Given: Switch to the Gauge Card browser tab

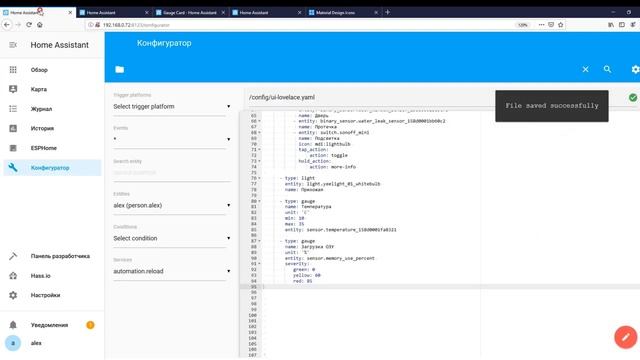Looking at the screenshot, I should tap(190, 13).
